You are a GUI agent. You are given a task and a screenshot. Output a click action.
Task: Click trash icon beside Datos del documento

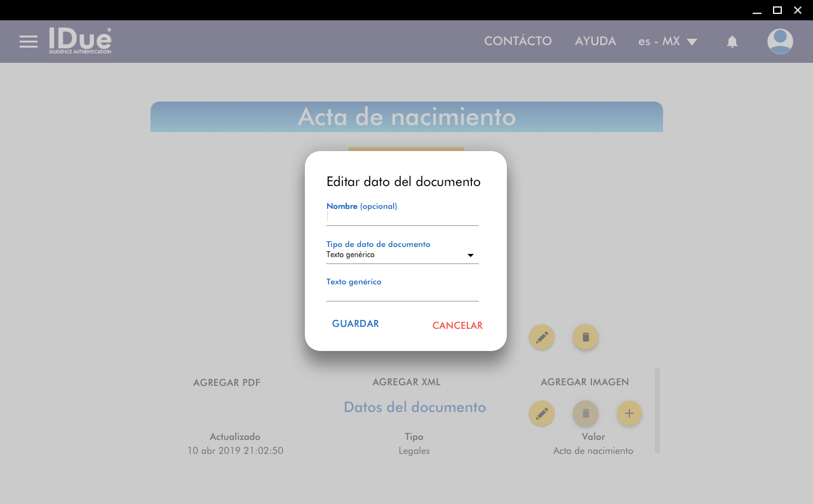coord(585,413)
